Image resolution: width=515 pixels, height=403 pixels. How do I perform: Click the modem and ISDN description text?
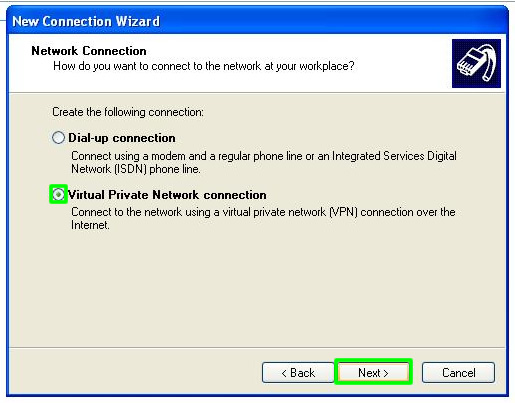264,162
